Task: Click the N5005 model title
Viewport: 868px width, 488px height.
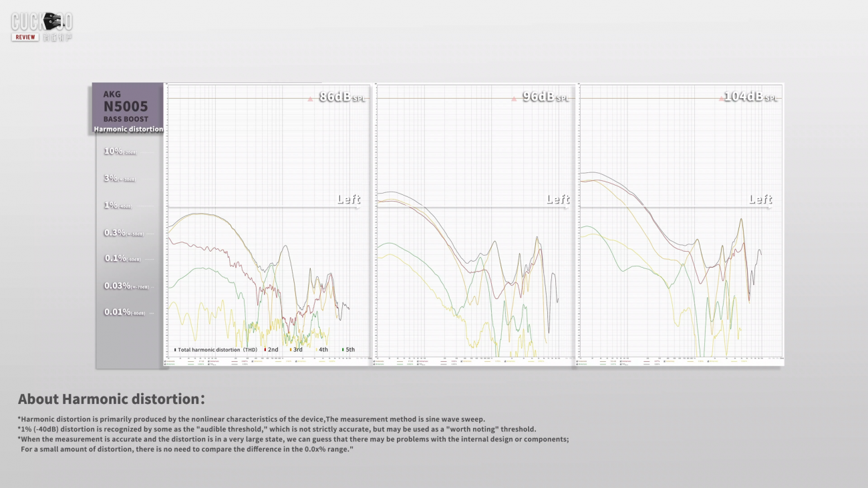Action: tap(126, 107)
